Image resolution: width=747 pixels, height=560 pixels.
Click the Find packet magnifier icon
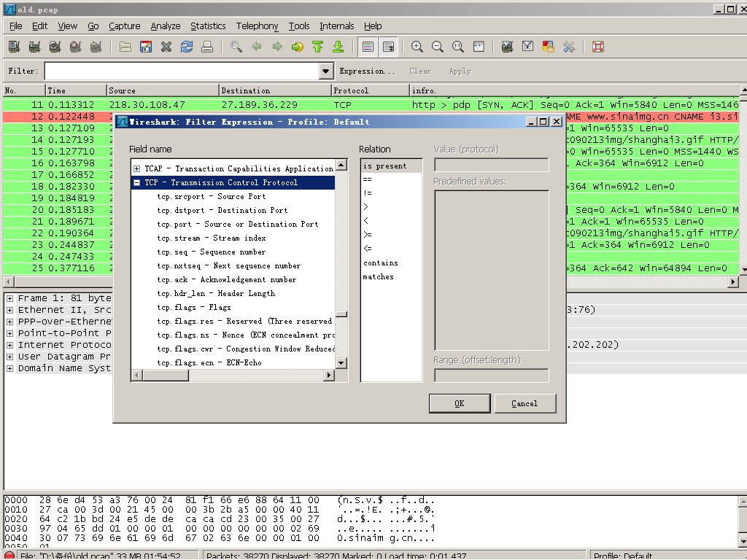236,47
